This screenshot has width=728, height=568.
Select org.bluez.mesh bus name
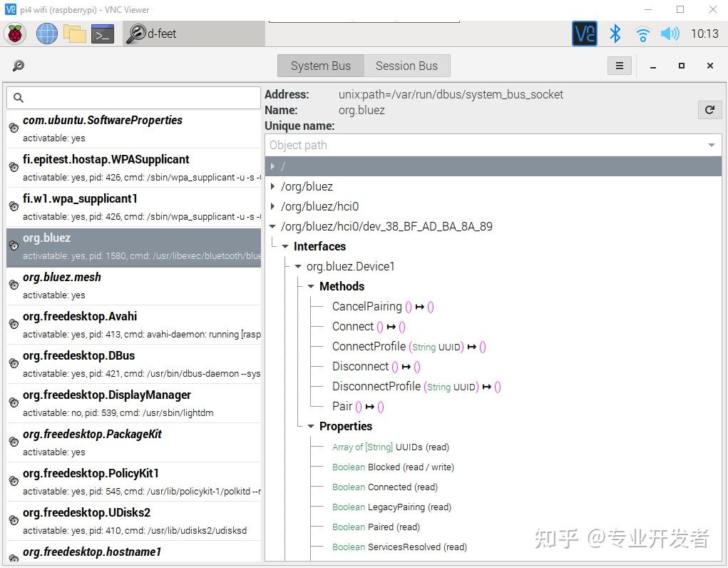point(134,286)
